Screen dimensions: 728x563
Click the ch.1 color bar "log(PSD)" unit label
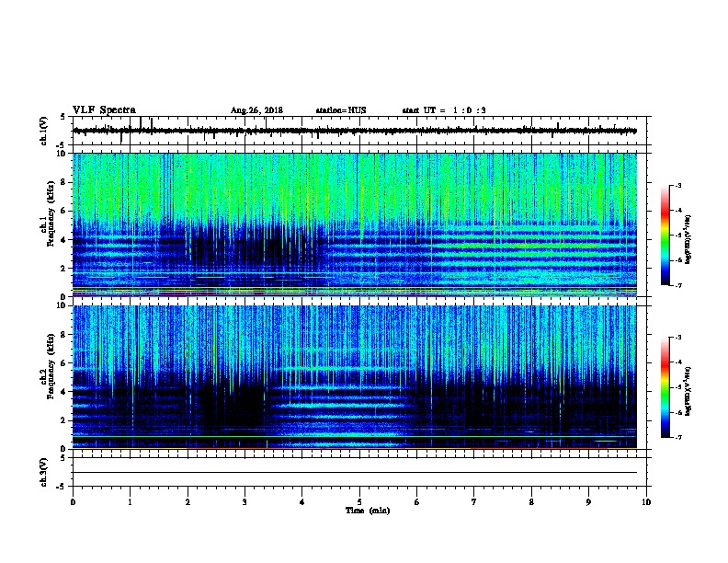(688, 239)
